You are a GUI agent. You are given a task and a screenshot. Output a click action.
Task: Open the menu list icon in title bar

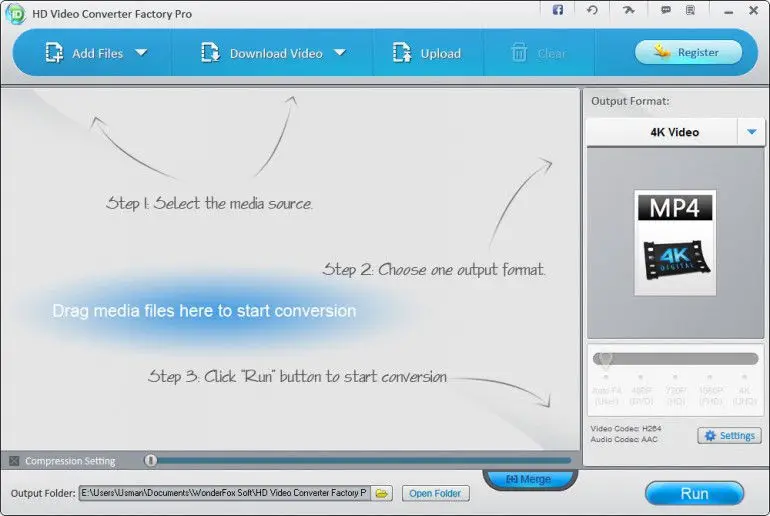690,10
